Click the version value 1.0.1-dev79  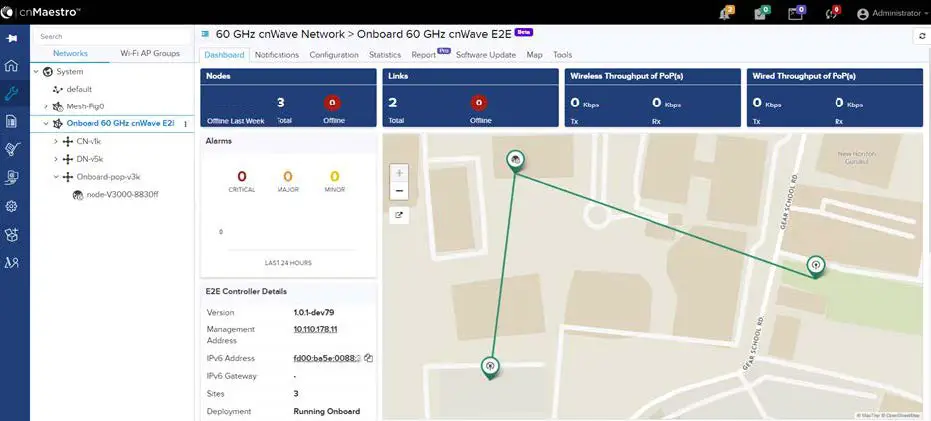point(314,312)
